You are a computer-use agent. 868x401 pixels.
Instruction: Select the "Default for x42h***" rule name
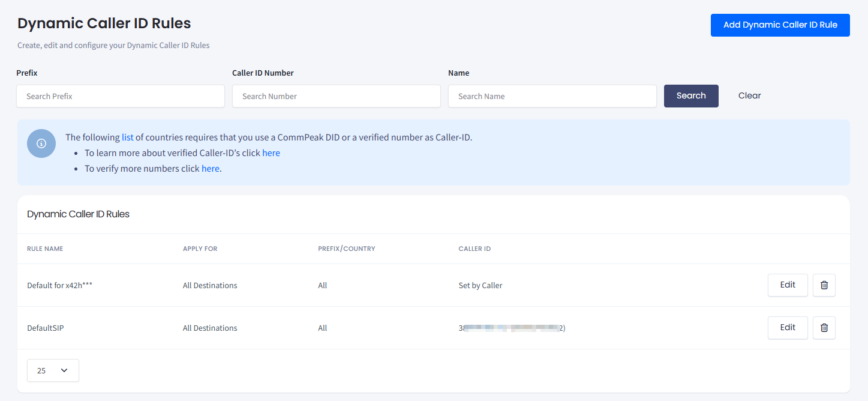point(60,286)
